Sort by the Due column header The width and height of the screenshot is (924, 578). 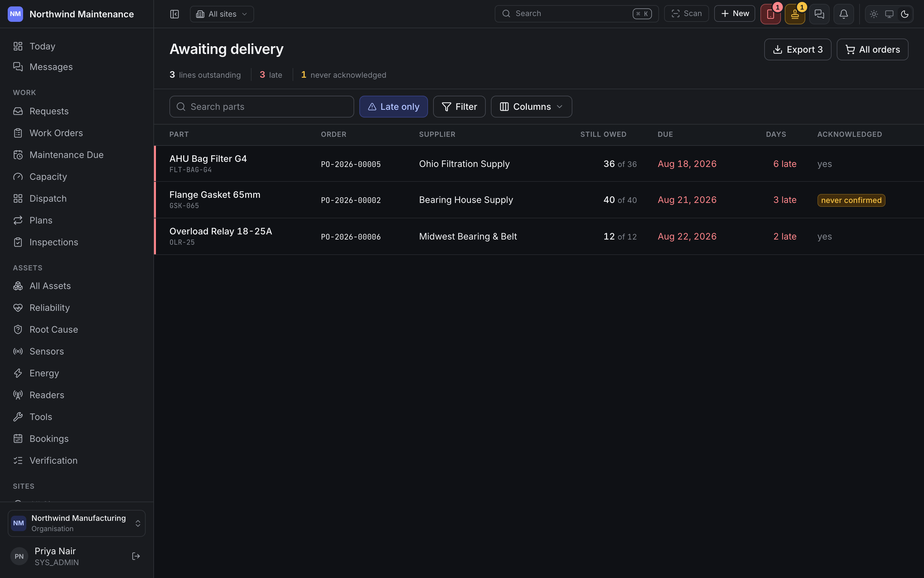(665, 134)
